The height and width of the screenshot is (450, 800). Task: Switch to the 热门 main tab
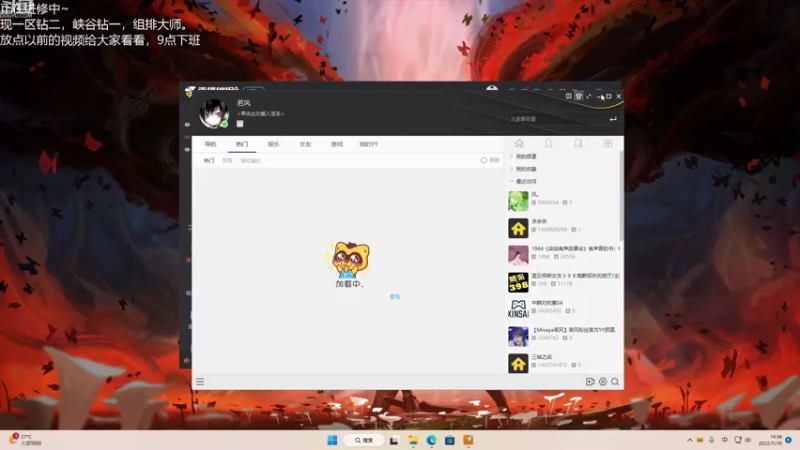[x=242, y=144]
